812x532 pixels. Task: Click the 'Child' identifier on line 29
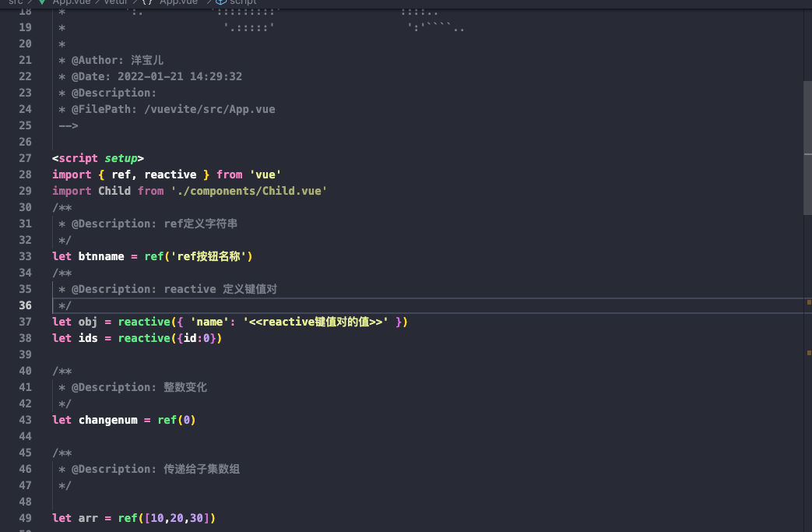pyautogui.click(x=114, y=191)
